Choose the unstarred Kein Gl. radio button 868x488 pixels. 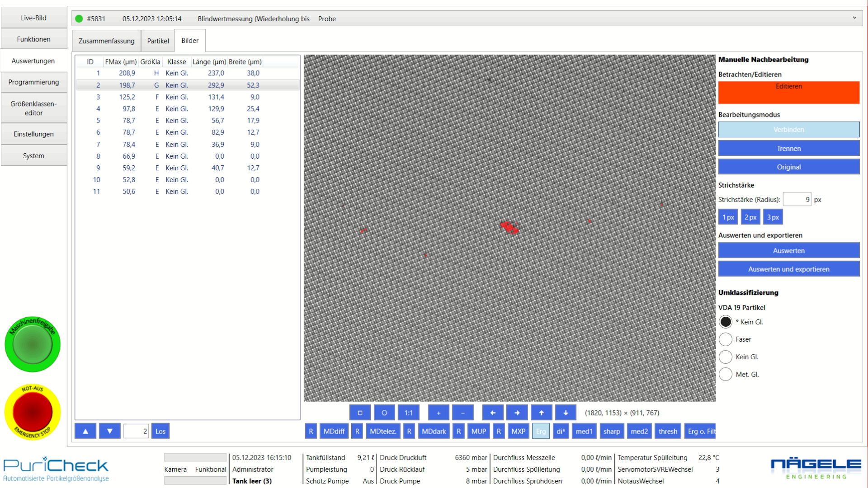tap(726, 357)
